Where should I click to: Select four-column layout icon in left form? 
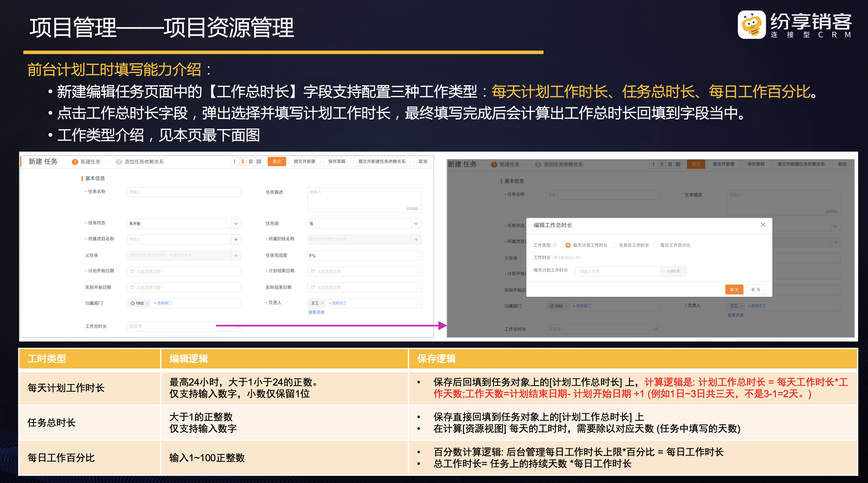(259, 161)
